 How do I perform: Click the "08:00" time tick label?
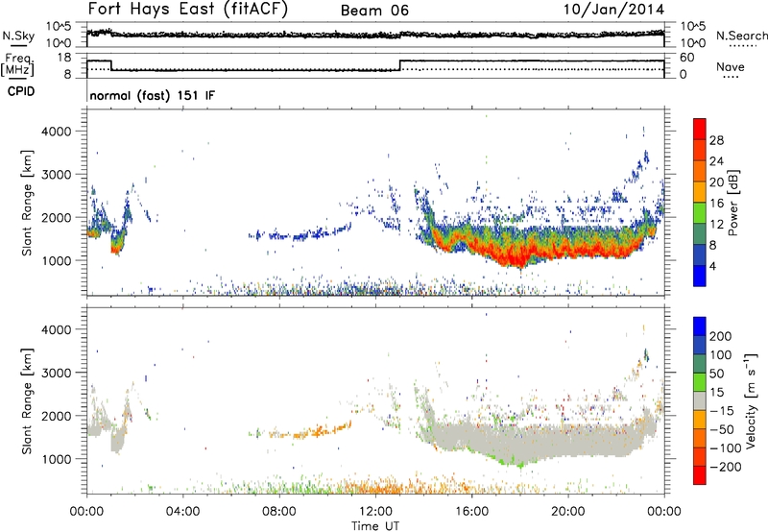pos(278,512)
